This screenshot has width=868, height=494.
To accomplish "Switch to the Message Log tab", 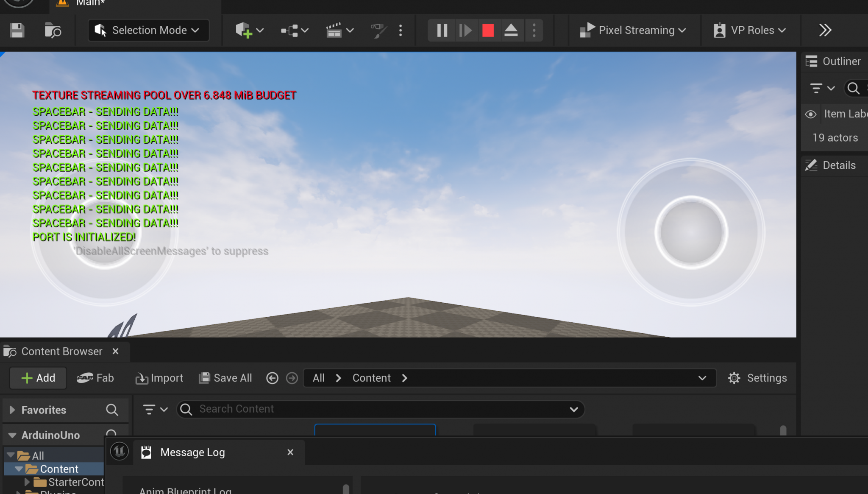I will coord(192,452).
